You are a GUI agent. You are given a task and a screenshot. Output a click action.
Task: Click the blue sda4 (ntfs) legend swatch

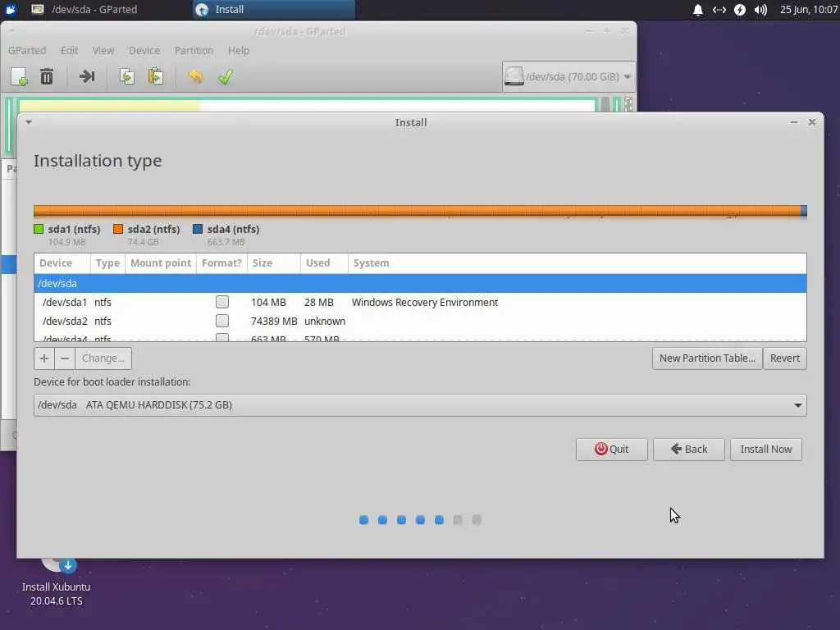(198, 230)
